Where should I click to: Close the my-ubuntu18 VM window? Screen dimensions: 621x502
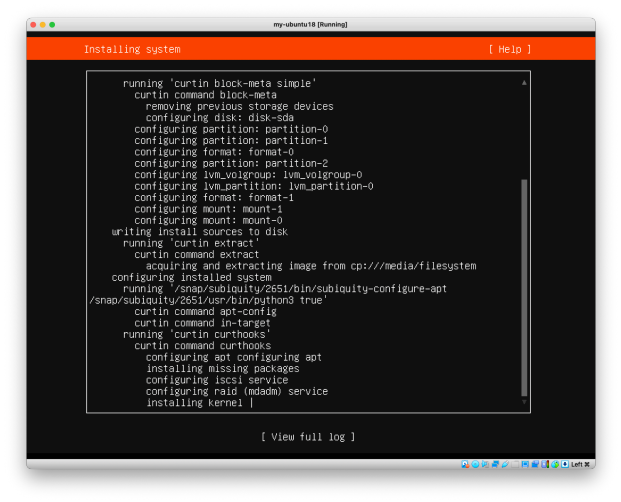click(x=33, y=25)
